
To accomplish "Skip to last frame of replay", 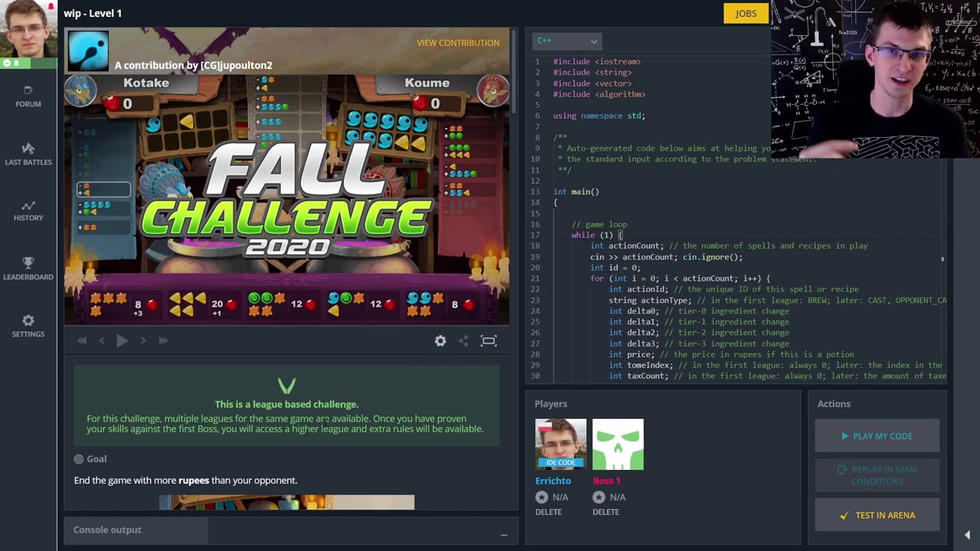I will pyautogui.click(x=163, y=341).
